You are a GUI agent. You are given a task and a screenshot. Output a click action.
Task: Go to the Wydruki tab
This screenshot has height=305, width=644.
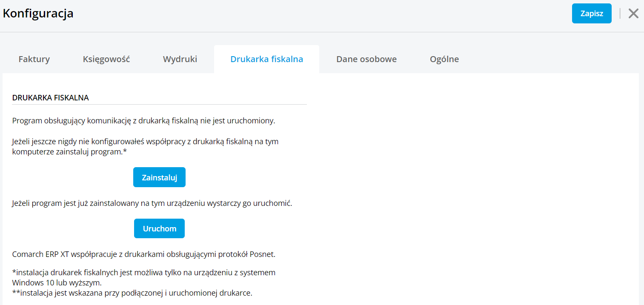point(180,59)
